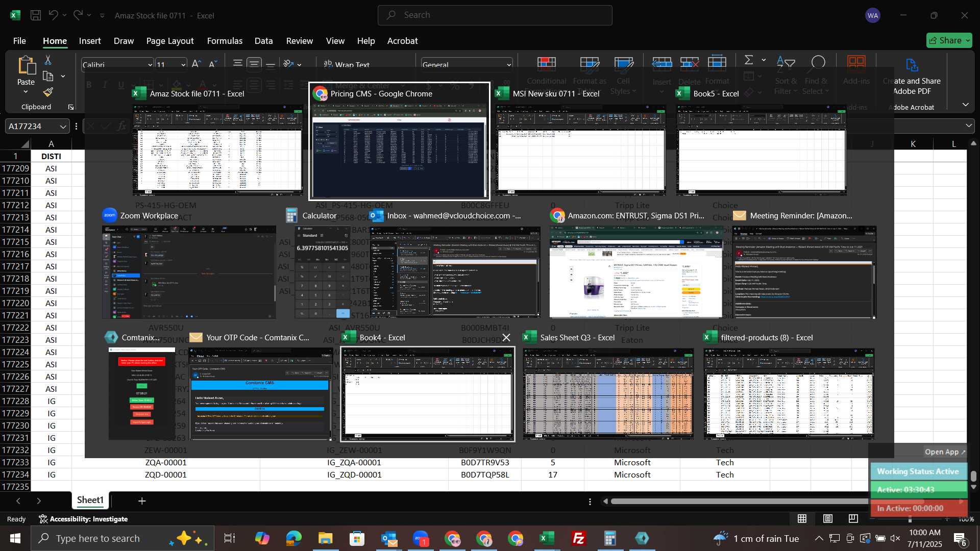
Task: Collapse the ribbon with the chevron
Action: click(x=965, y=105)
